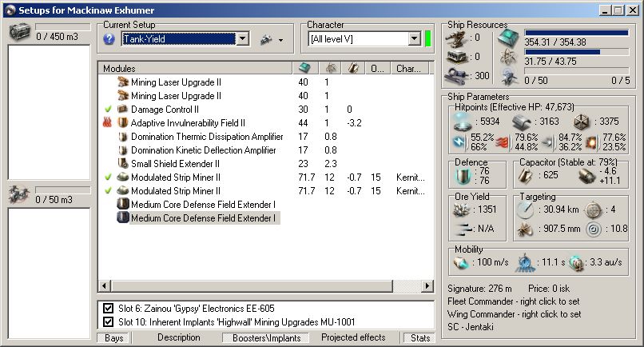The height and width of the screenshot is (347, 644).
Task: Expand the small arrow next to the ship icon
Action: 281,40
